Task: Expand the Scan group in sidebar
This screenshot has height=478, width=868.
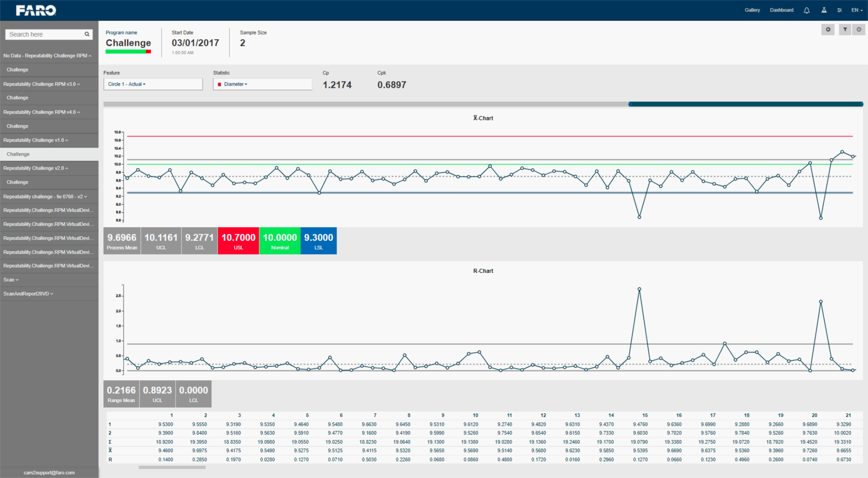Action: pos(11,280)
